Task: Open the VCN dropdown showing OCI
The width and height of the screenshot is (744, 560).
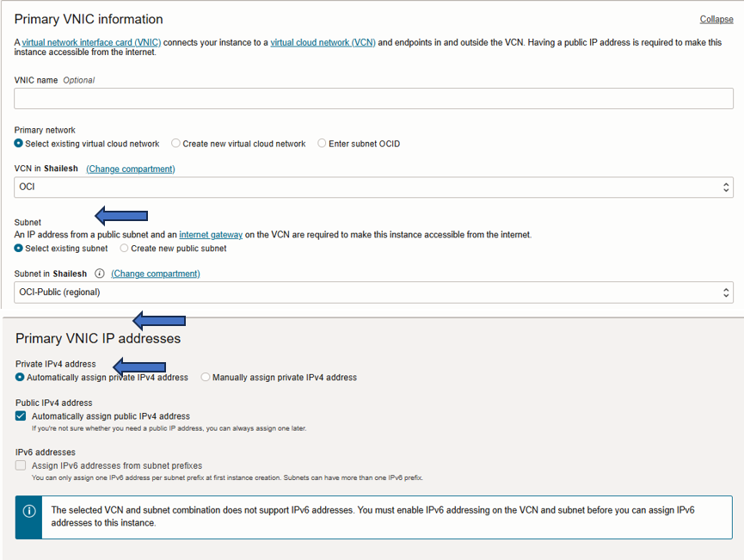Action: [x=373, y=187]
